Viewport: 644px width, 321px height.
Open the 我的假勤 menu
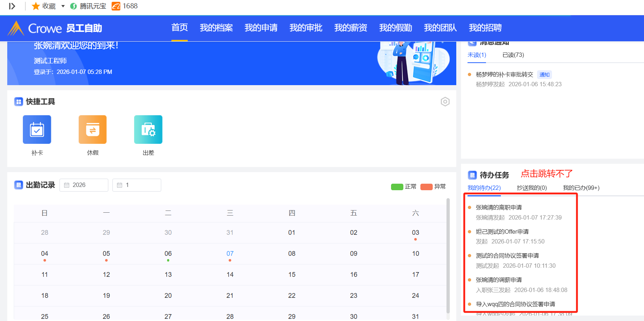(395, 28)
